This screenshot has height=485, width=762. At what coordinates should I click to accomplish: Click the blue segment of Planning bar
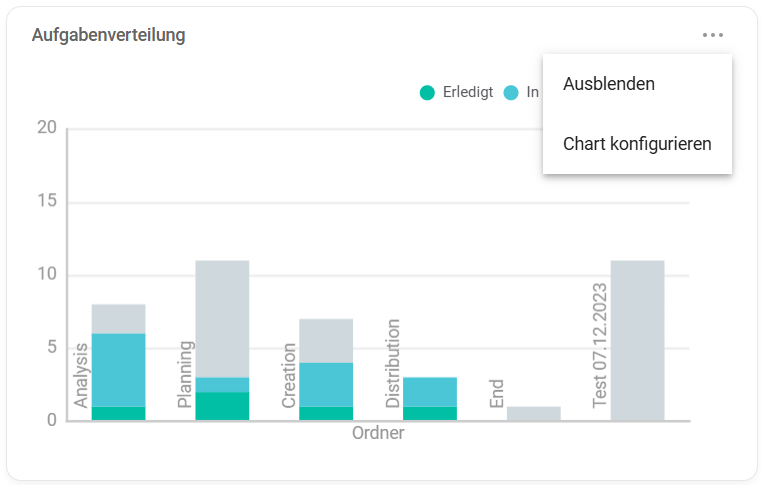point(222,384)
